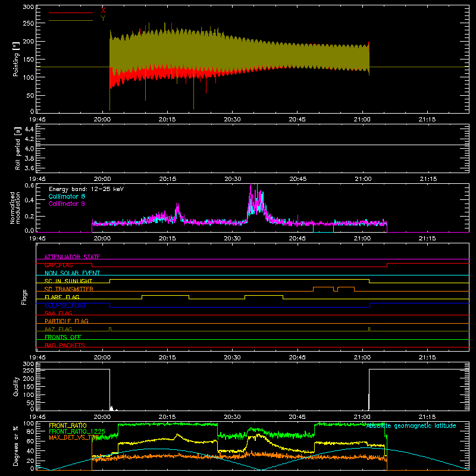Click the 20:15 tick label under Pointing panel

point(167,120)
